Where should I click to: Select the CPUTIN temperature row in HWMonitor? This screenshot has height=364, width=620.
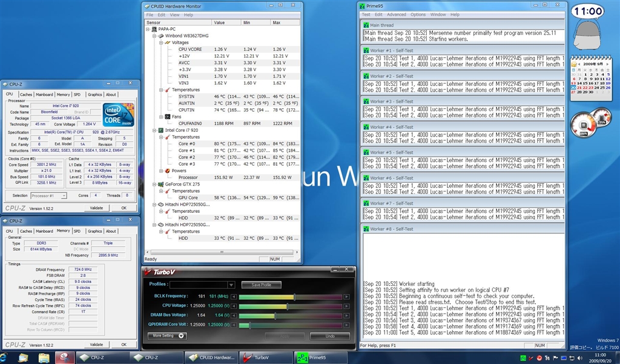coord(239,110)
